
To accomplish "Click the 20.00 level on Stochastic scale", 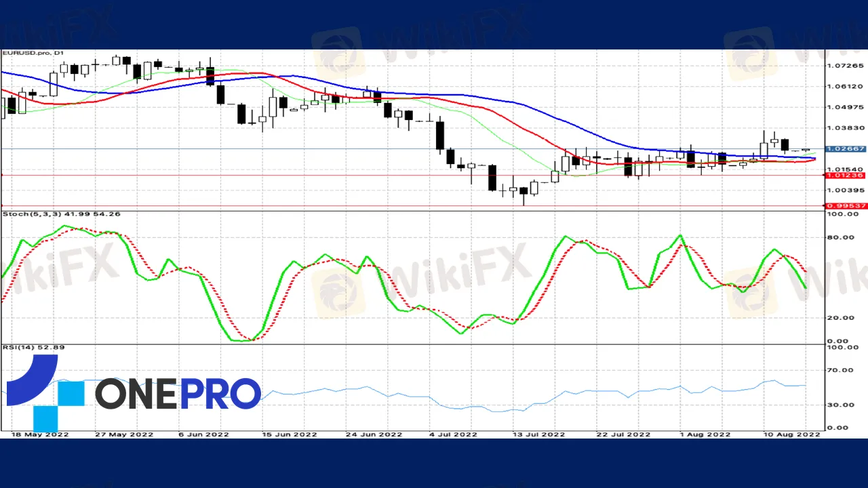I will pyautogui.click(x=842, y=318).
